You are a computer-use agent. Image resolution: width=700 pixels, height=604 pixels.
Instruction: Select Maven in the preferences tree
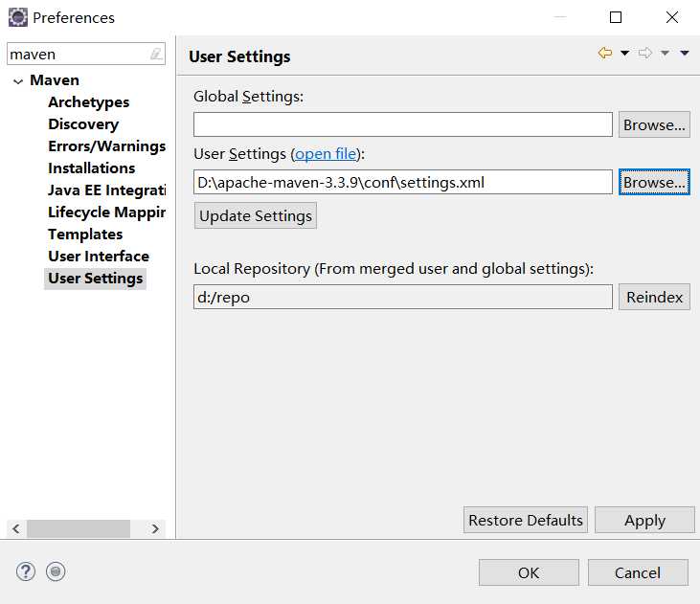pos(55,80)
